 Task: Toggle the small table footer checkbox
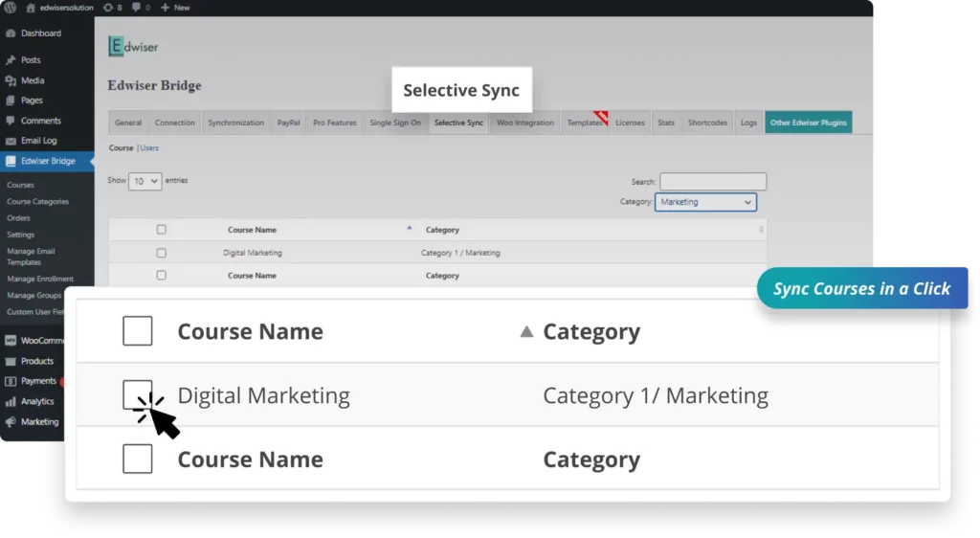(161, 275)
